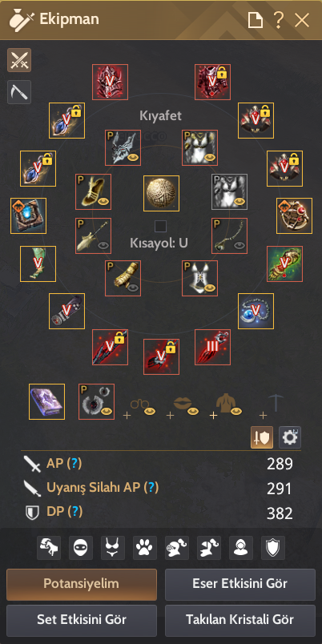Click the glowing blue artifact box slot
Image resolution: width=322 pixels, height=644 pixels.
click(28, 215)
